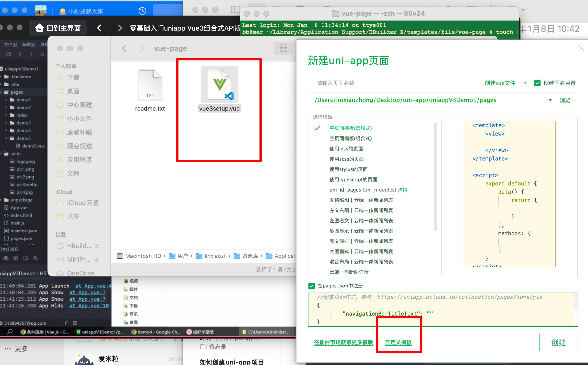Collapse demo5 folder in HBuilder tree
The image size is (588, 365).
coord(6,138)
